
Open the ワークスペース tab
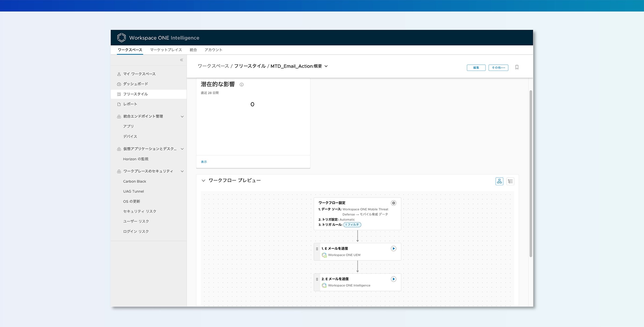click(130, 50)
